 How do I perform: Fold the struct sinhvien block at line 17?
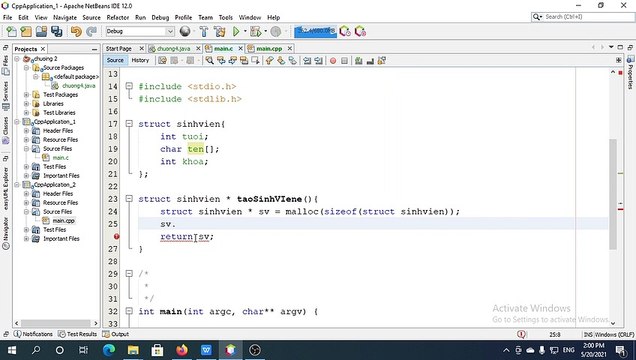129,124
